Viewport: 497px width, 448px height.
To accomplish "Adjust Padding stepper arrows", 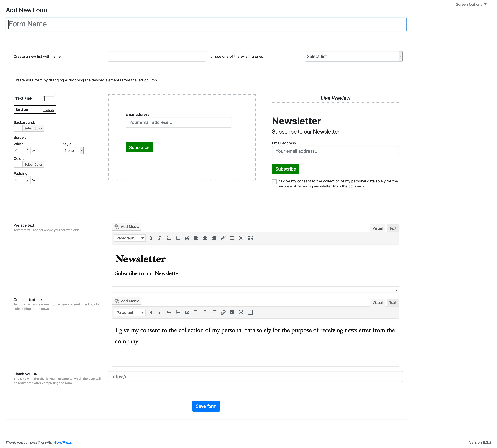I will coord(27,180).
